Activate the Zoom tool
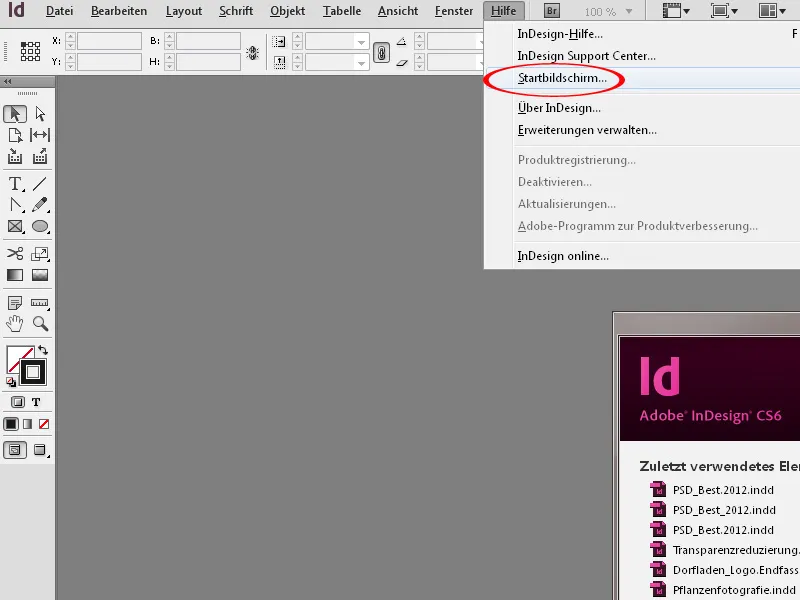This screenshot has height=600, width=800. click(x=40, y=323)
